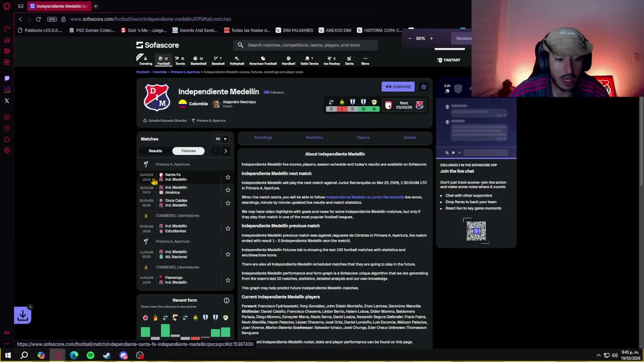Viewport: 644px width, 362px height.
Task: Star the Flamengo vs Ind. Medellín match
Action: point(228,280)
